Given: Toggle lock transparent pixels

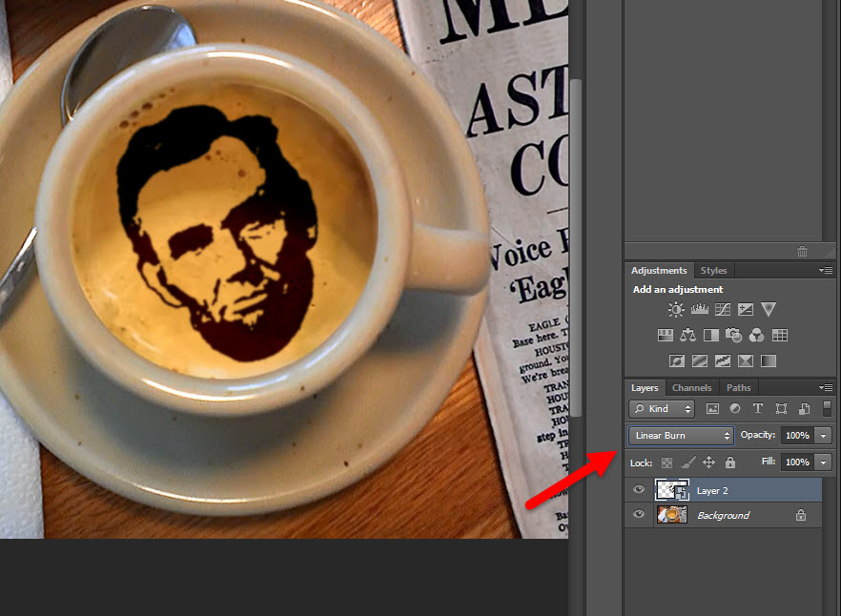Looking at the screenshot, I should [x=667, y=462].
